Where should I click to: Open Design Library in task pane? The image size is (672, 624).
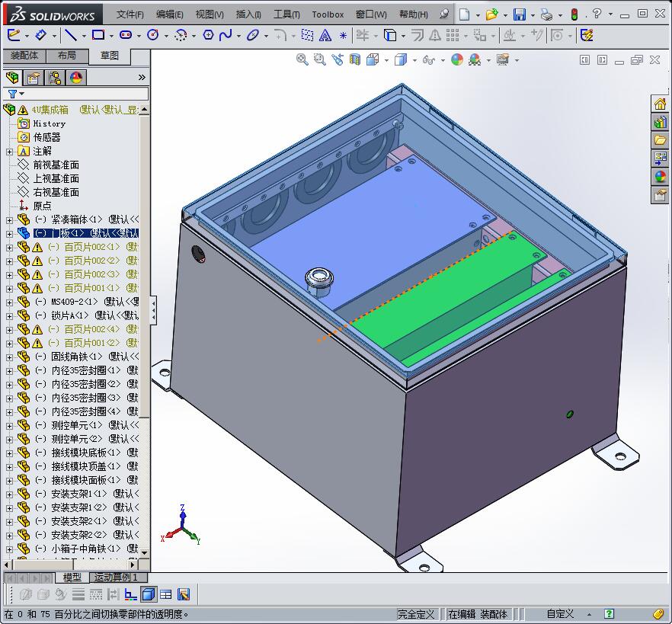(x=660, y=122)
